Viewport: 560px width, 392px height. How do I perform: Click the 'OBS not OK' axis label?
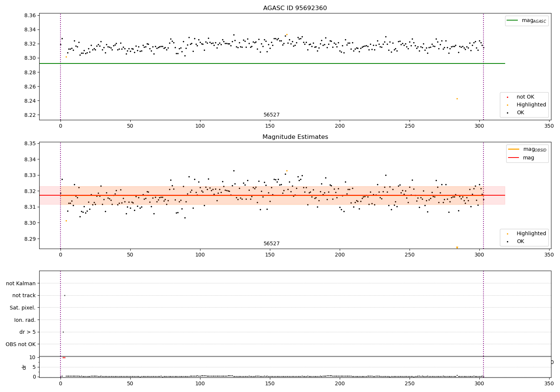(x=21, y=344)
